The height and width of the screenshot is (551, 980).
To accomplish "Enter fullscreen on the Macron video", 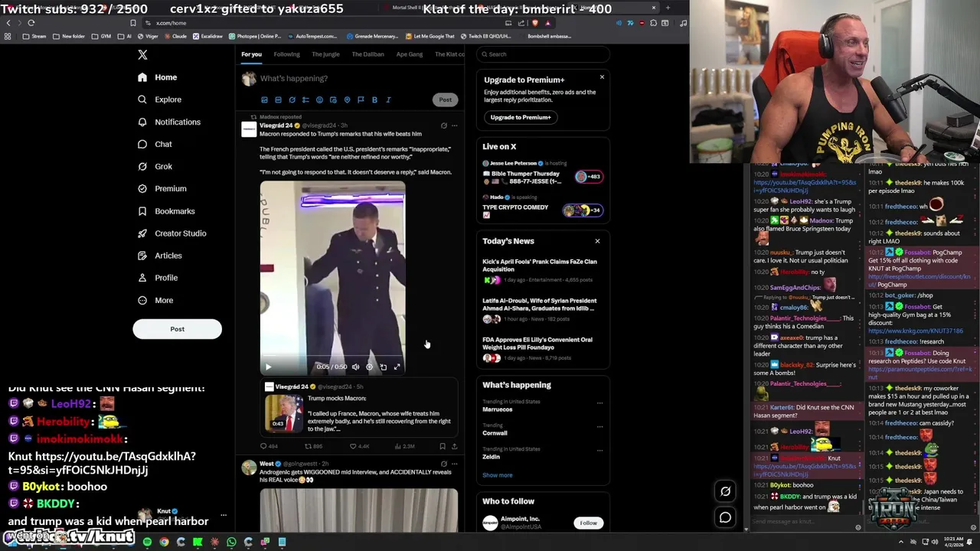I will pos(397,367).
